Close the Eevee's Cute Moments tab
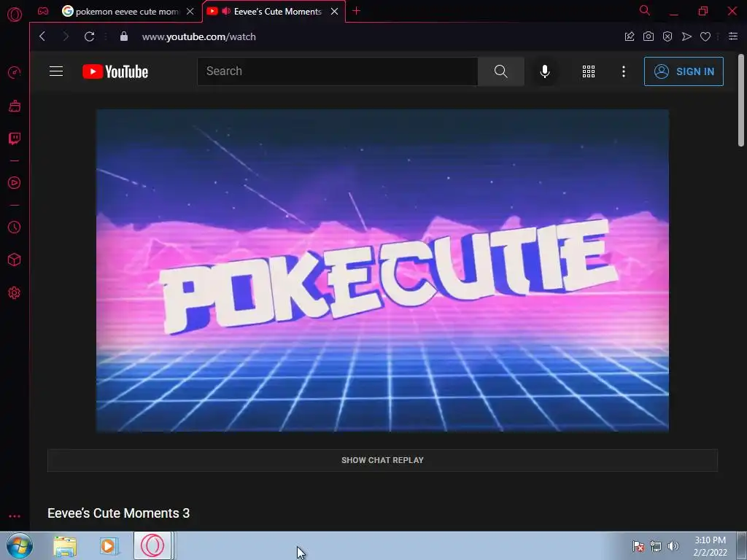The height and width of the screenshot is (560, 747). [334, 12]
